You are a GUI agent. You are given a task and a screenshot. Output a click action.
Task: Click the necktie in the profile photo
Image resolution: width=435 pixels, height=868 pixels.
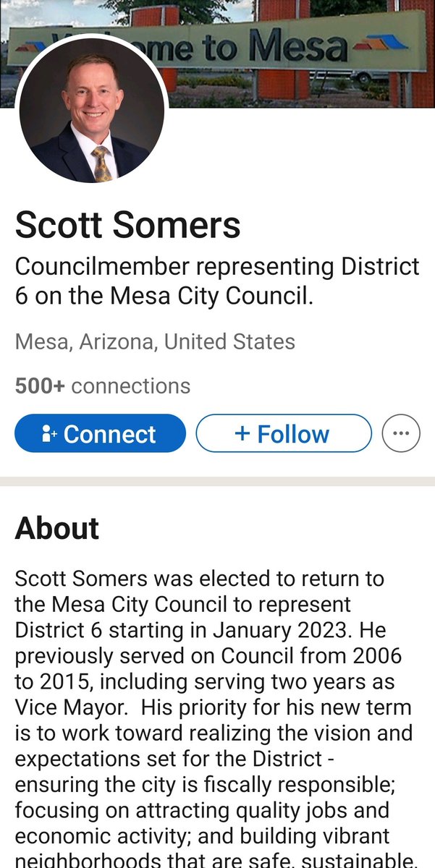click(101, 164)
